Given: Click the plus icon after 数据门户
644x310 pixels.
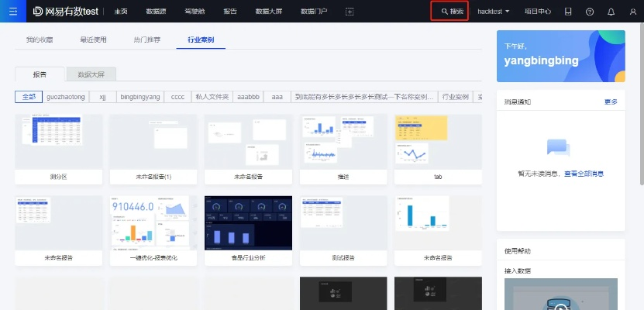Looking at the screenshot, I should coord(350,12).
